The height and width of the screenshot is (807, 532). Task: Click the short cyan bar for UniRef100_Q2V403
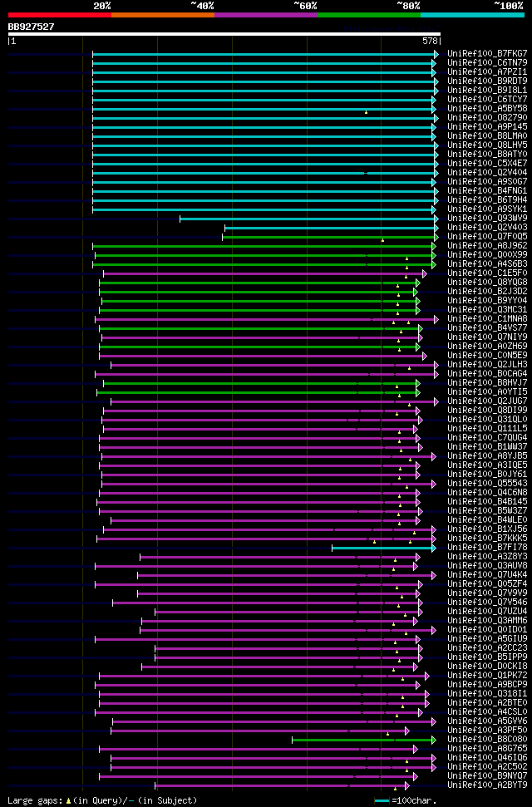tap(330, 228)
